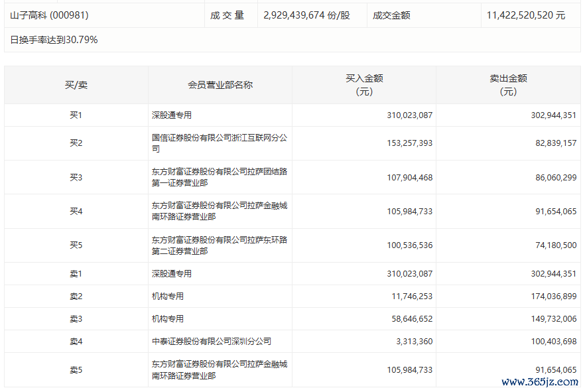Select sell amount 82,839,157
This screenshot has width=583, height=392.
(x=556, y=143)
